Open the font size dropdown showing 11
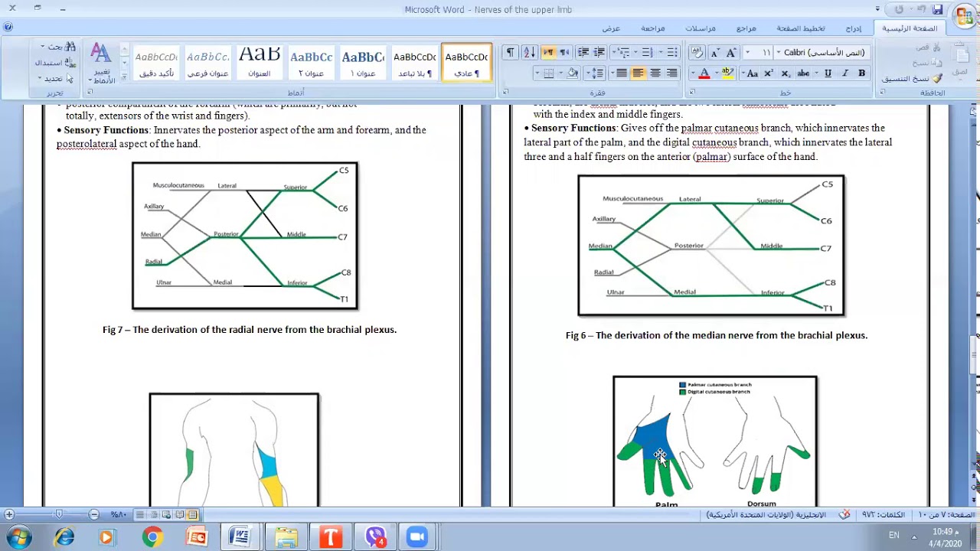 [748, 53]
